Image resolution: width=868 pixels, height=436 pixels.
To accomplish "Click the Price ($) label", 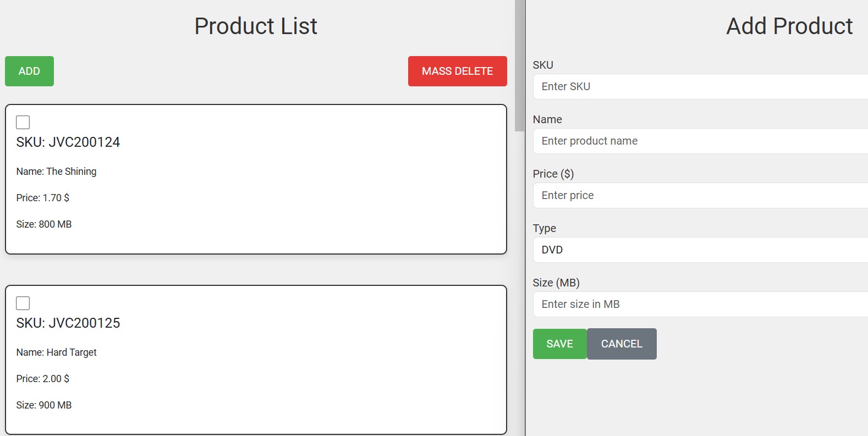I will tap(553, 173).
